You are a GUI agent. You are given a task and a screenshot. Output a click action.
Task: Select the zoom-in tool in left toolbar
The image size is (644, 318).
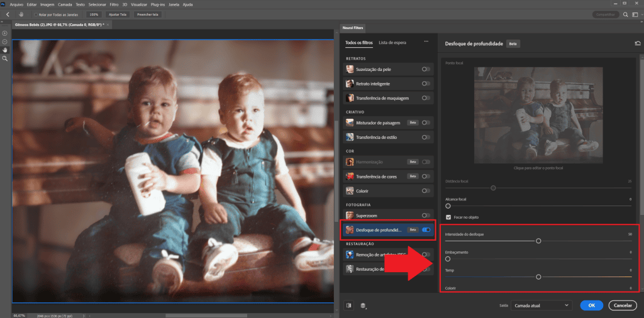pyautogui.click(x=5, y=33)
